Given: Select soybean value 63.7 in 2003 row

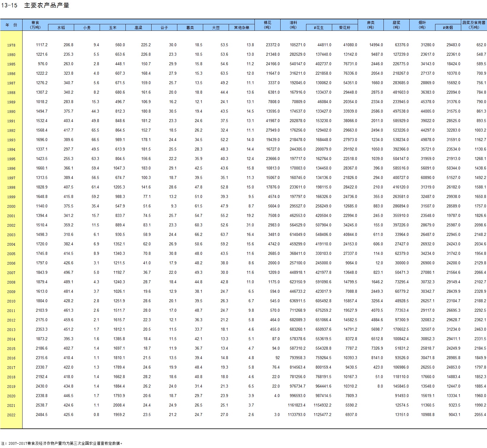Looking at the screenshot, I should [x=225, y=235].
